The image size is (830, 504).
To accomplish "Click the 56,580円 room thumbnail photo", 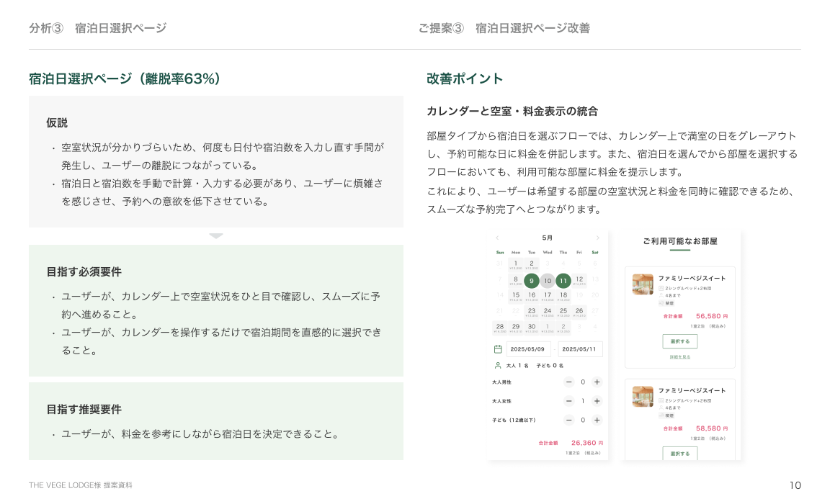I will (643, 284).
